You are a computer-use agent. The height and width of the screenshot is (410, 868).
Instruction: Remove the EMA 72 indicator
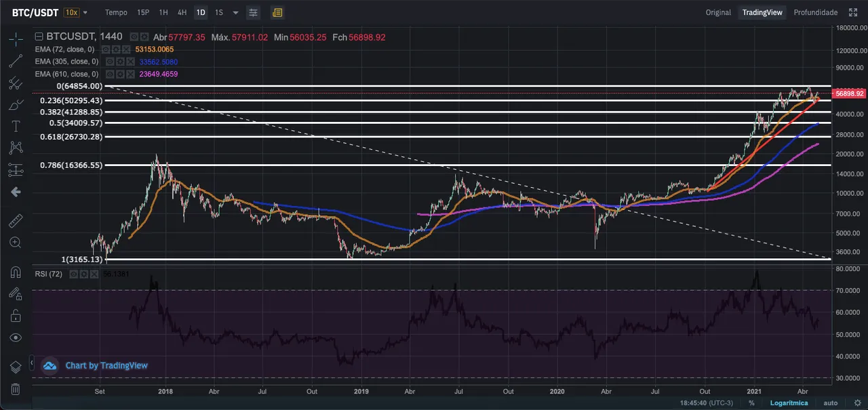click(127, 49)
